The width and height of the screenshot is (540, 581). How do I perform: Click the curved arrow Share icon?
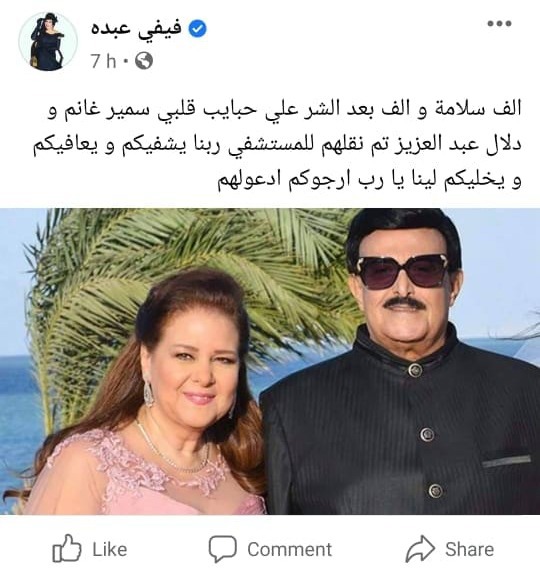point(420,548)
